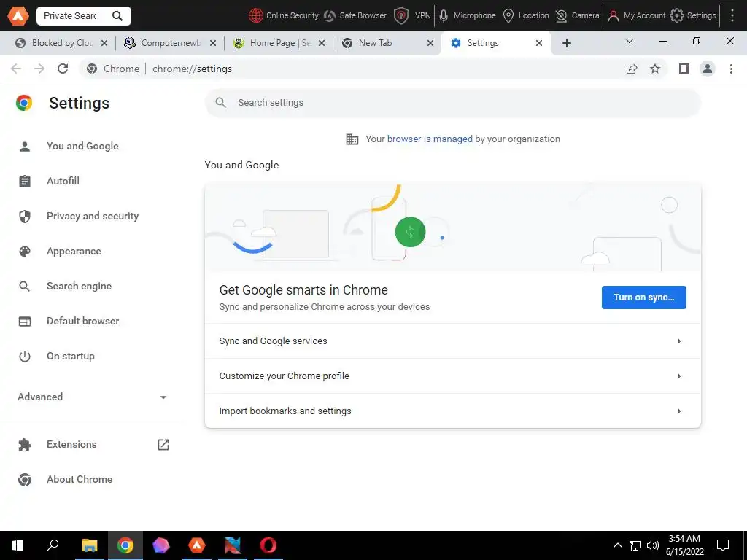Close the Settings tab
The image size is (747, 560).
539,43
